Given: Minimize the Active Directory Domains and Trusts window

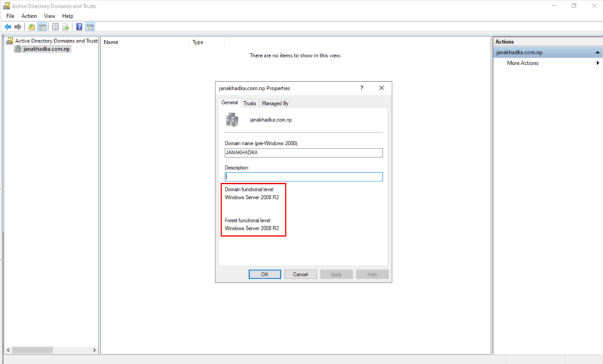Looking at the screenshot, I should point(554,6).
